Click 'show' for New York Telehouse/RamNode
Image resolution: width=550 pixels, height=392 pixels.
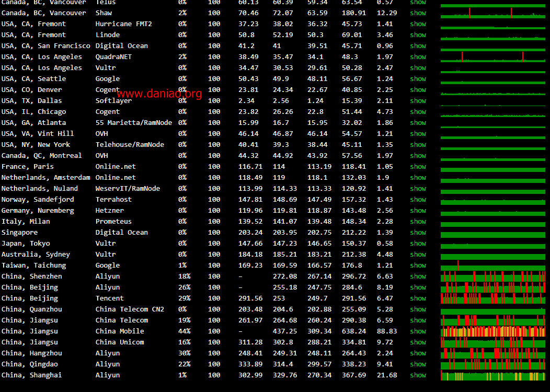[418, 145]
